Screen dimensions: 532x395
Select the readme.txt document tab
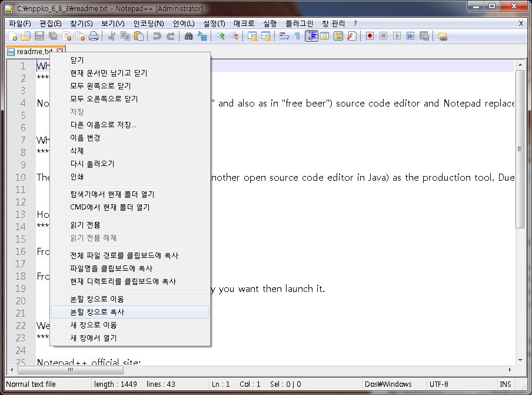(35, 51)
